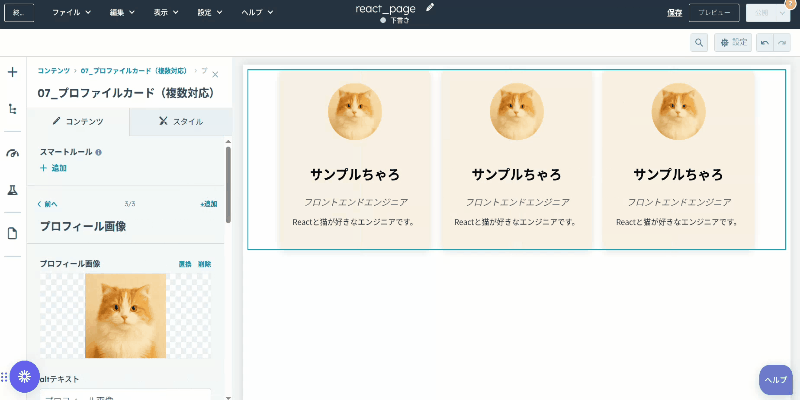The image size is (800, 400).
Task: Click 削除 to remove profile image
Action: (205, 264)
